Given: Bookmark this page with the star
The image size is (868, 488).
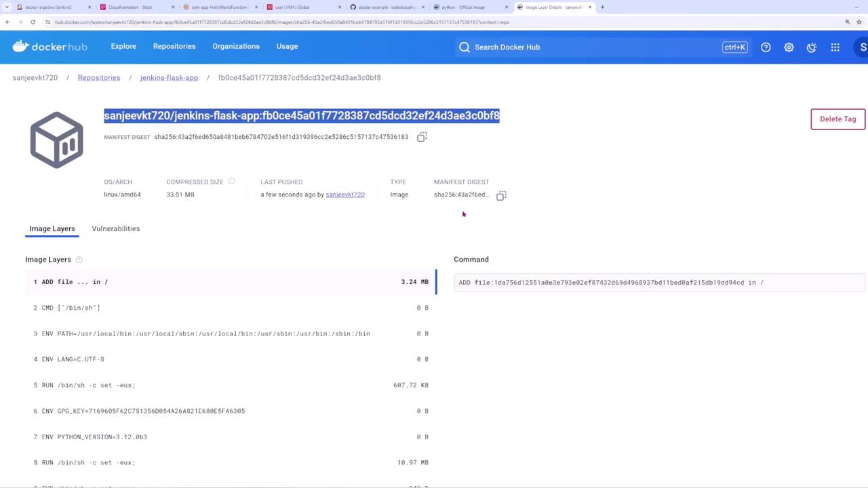Looking at the screenshot, I should tap(859, 22).
